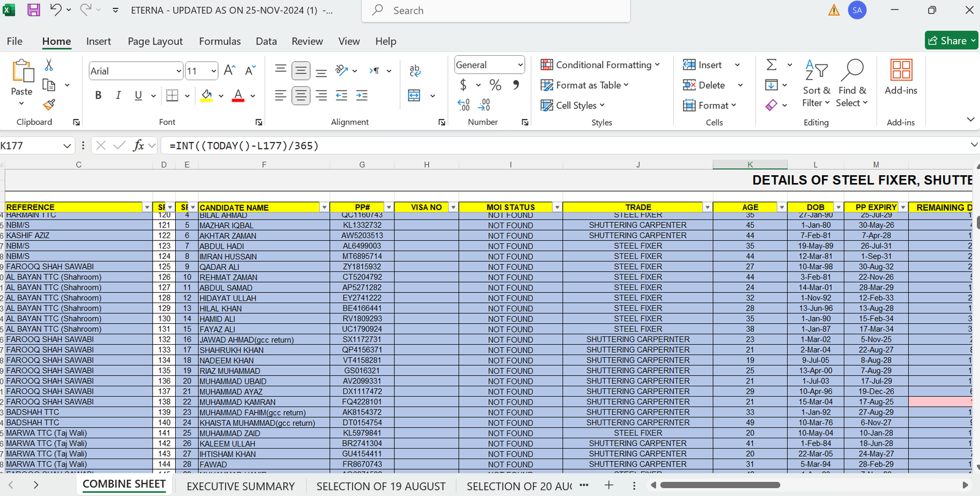The height and width of the screenshot is (496, 980).
Task: Apply the Borders button
Action: 172,96
